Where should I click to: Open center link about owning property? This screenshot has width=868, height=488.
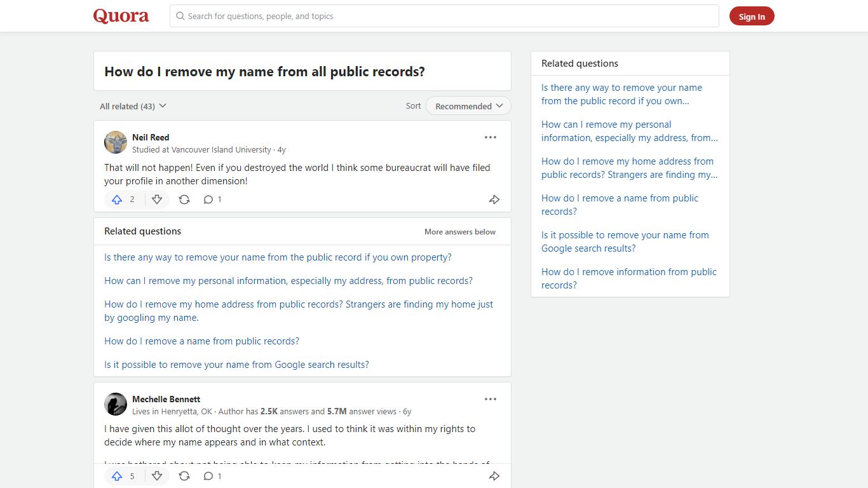[278, 257]
